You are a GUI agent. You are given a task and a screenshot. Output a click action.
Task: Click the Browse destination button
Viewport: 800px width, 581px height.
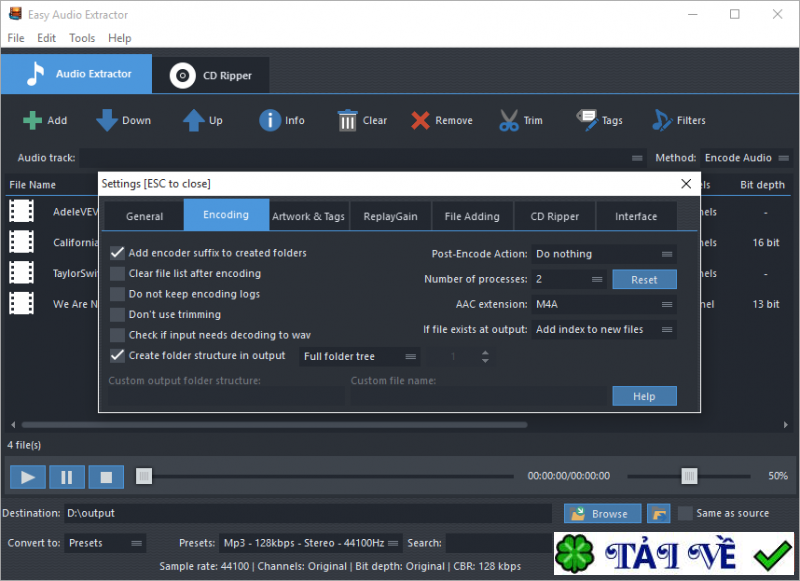tap(603, 514)
